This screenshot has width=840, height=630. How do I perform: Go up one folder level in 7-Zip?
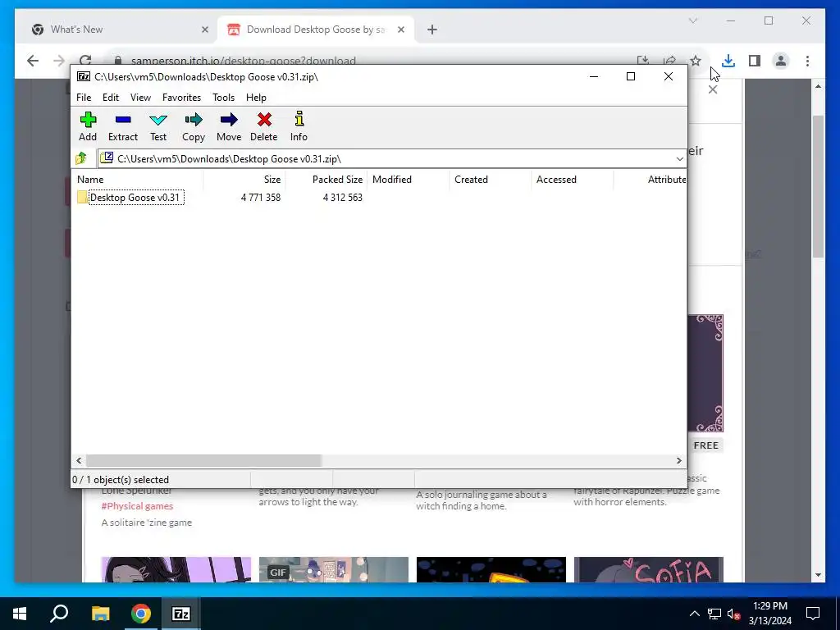click(81, 158)
